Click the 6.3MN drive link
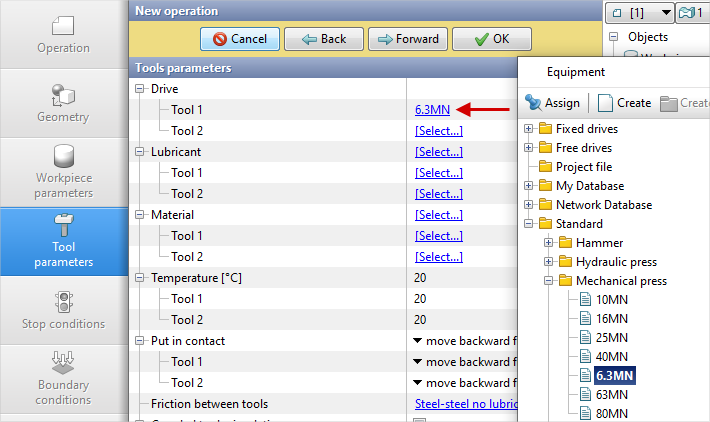 [432, 110]
